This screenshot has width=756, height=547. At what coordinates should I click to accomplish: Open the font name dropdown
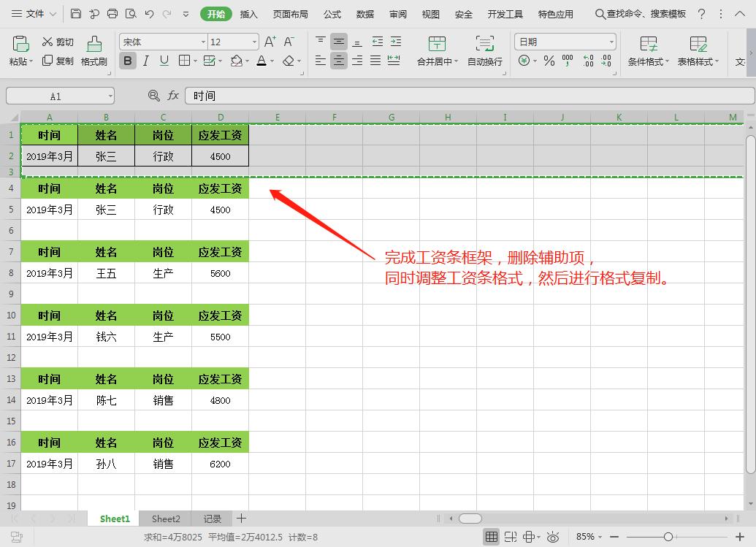pyautogui.click(x=205, y=42)
